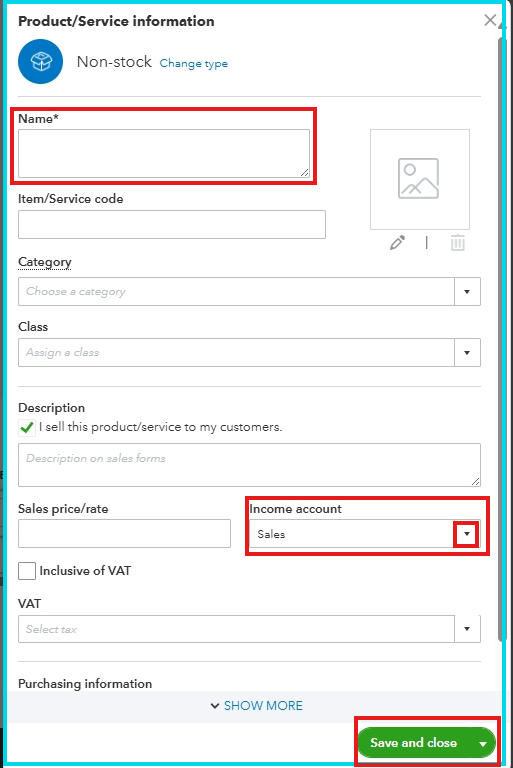Expand the Class dropdown arrow
This screenshot has width=513, height=768.
click(x=467, y=352)
